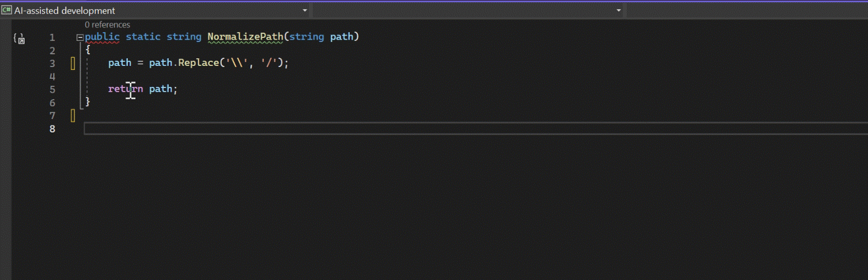The width and height of the screenshot is (868, 280).
Task: Click into the empty line 8
Action: click(476, 128)
